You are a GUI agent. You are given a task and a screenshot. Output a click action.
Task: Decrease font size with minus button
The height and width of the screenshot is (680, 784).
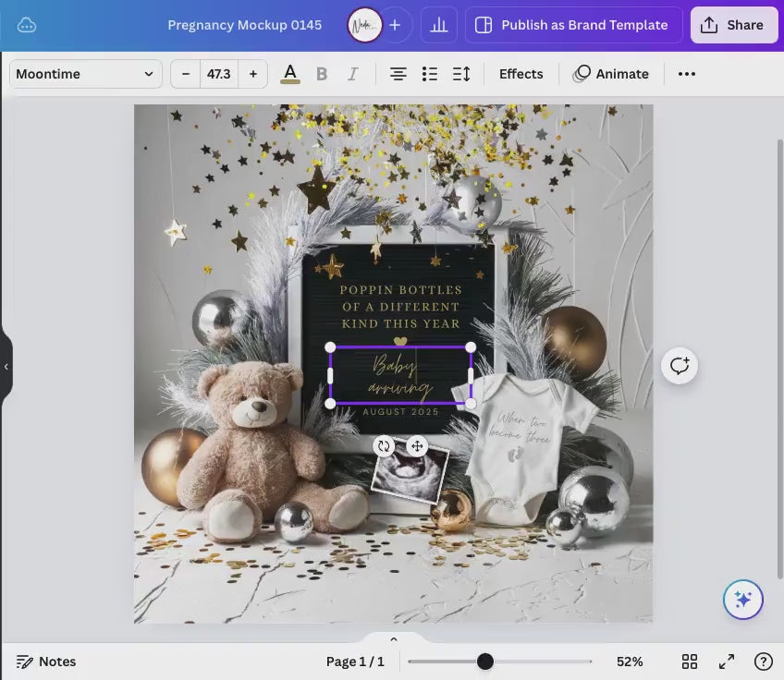[186, 74]
